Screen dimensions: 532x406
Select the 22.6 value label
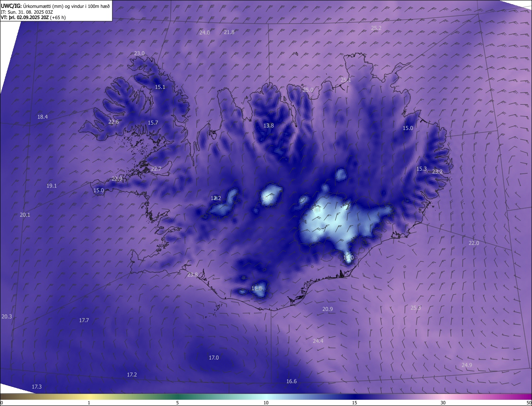[113, 122]
